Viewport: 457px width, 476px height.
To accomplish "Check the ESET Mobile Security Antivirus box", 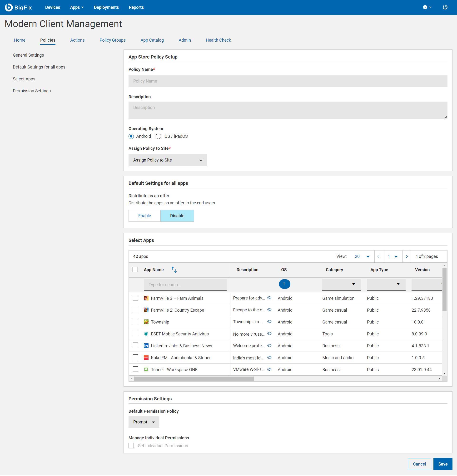I will [135, 334].
